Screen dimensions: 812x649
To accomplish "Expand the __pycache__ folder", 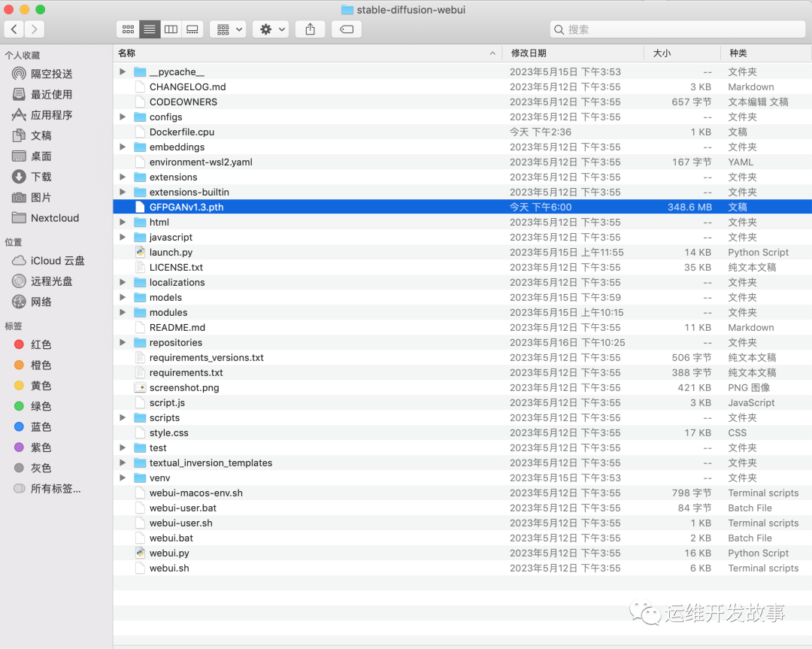I will point(123,71).
